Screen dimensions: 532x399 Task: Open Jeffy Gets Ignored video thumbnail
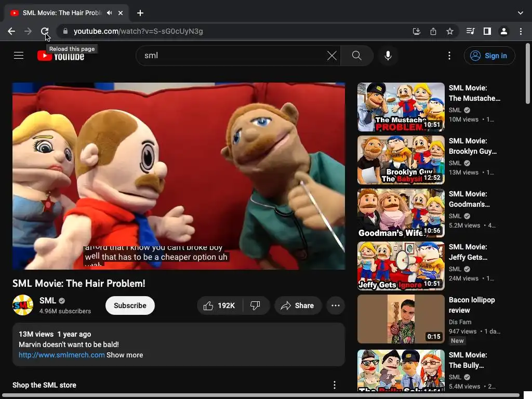[401, 265]
